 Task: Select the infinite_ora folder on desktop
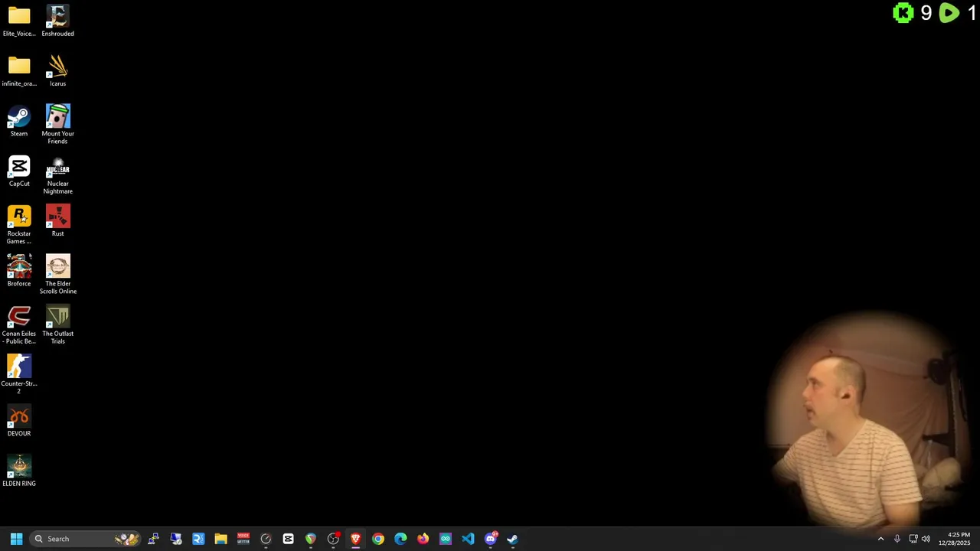(x=19, y=70)
